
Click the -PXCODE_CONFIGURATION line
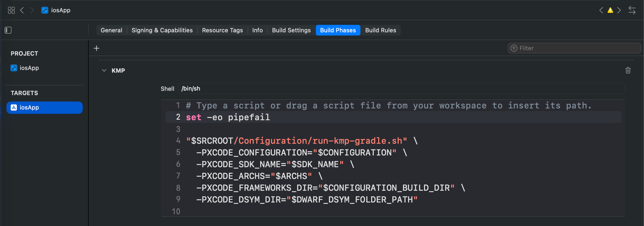coord(302,152)
